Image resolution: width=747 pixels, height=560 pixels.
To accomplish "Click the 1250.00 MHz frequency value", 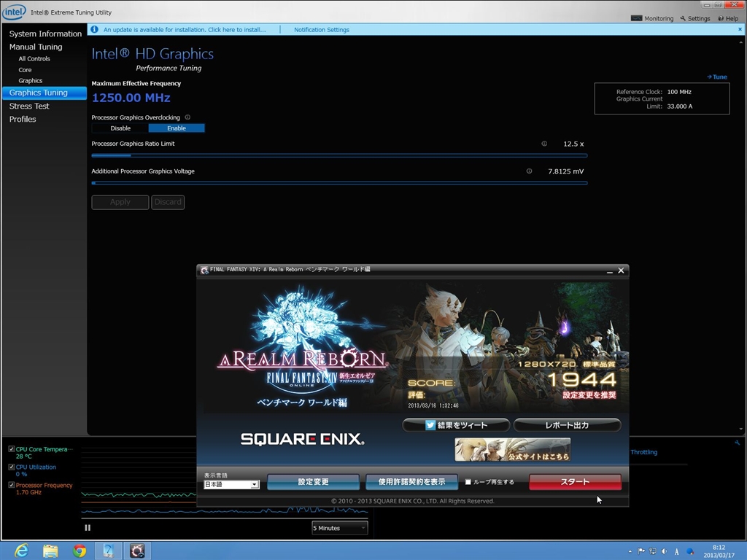I will (x=131, y=98).
